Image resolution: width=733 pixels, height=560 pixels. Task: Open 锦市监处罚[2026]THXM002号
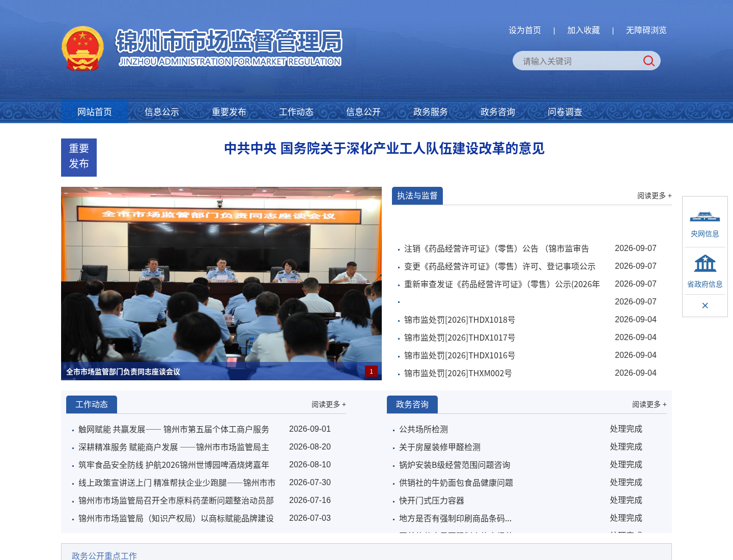click(x=458, y=373)
